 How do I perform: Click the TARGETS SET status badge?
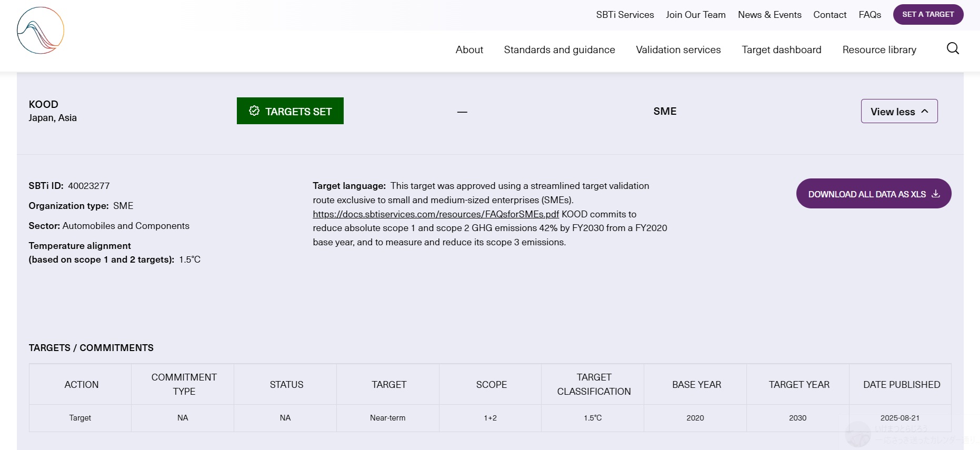pyautogui.click(x=290, y=111)
